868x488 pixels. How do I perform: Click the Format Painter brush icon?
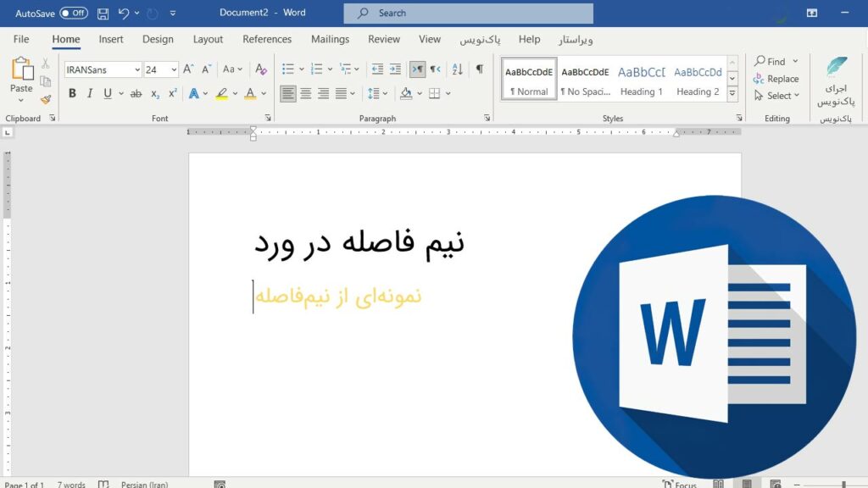pyautogui.click(x=46, y=99)
